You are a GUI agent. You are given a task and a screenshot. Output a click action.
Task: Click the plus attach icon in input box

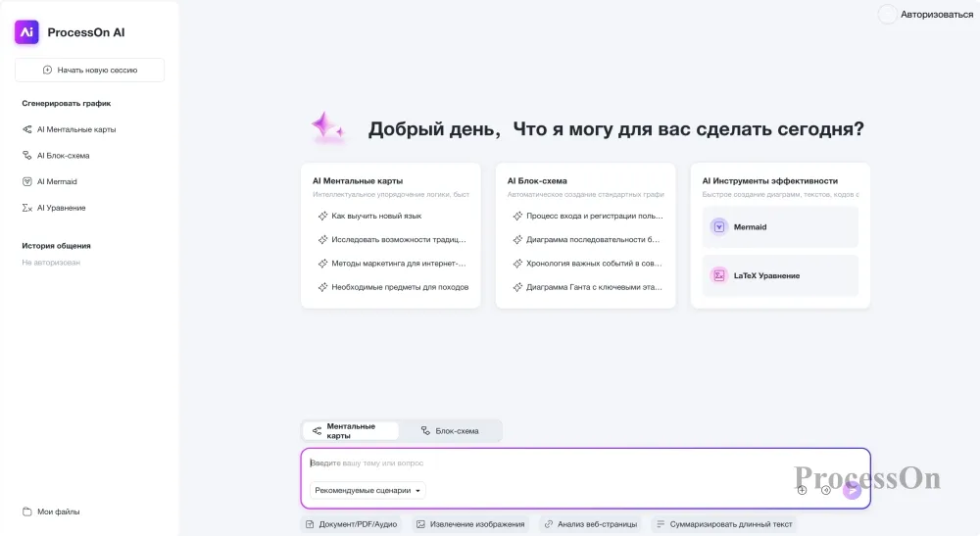(x=802, y=490)
